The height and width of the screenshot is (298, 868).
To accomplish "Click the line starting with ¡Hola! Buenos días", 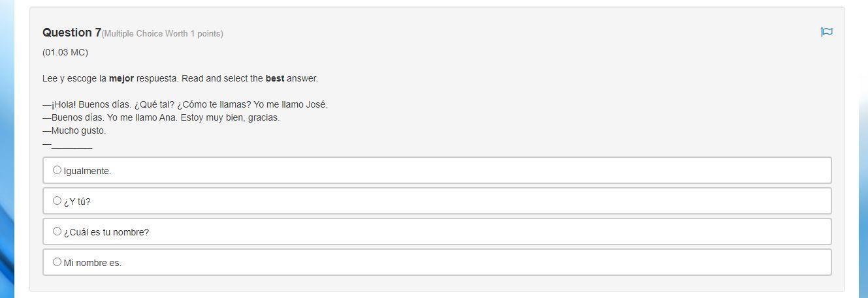I will point(185,104).
